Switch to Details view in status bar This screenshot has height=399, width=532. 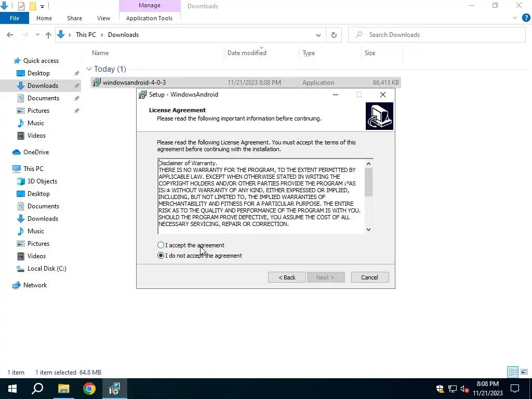[x=513, y=372]
